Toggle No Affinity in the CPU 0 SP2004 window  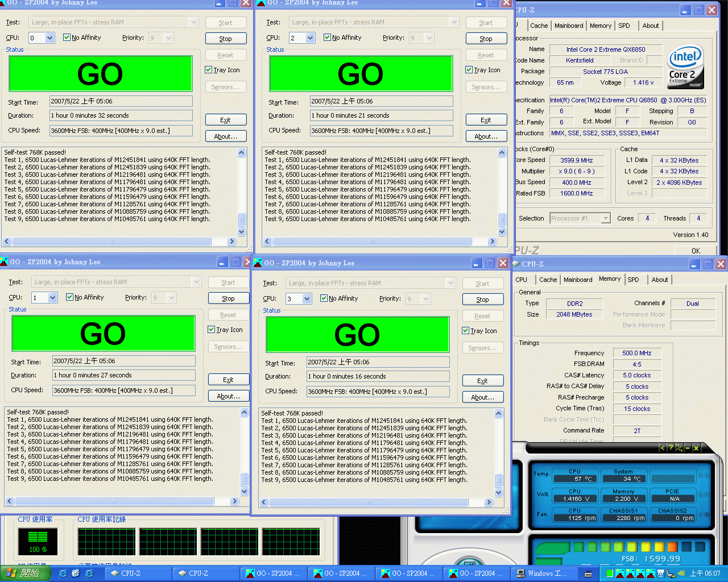click(x=67, y=38)
